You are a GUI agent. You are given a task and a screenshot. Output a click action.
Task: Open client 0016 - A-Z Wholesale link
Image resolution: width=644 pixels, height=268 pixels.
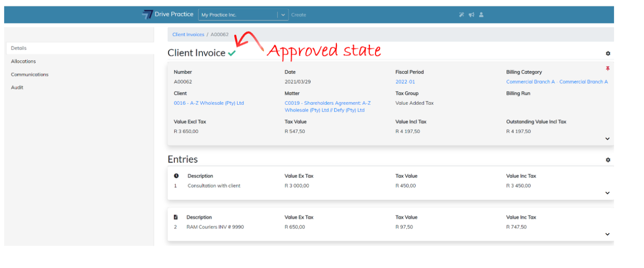(x=209, y=103)
